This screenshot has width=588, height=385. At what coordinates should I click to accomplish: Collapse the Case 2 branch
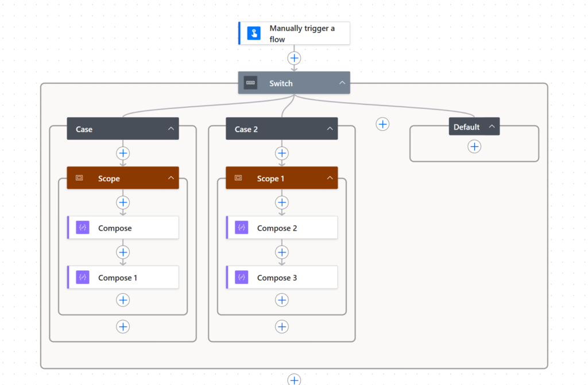[330, 129]
